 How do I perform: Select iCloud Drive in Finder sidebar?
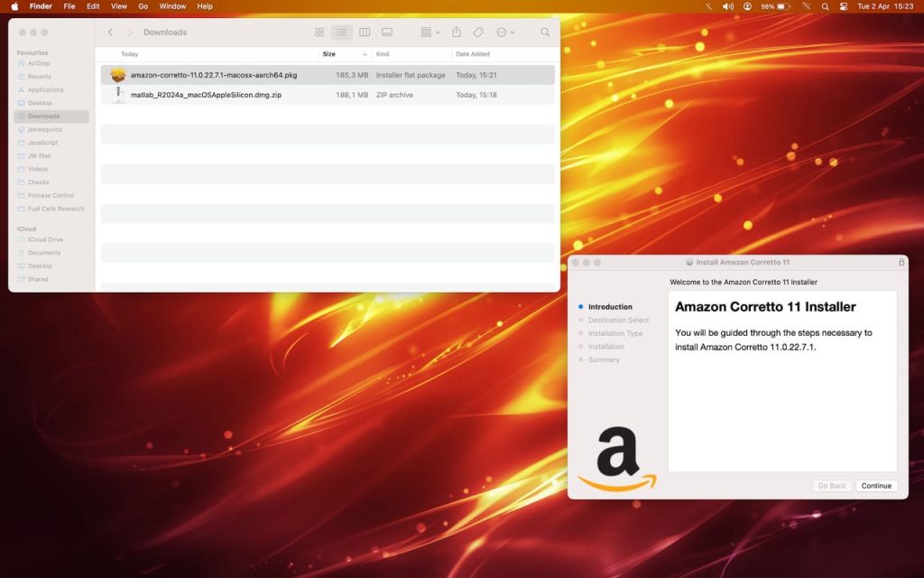click(45, 239)
